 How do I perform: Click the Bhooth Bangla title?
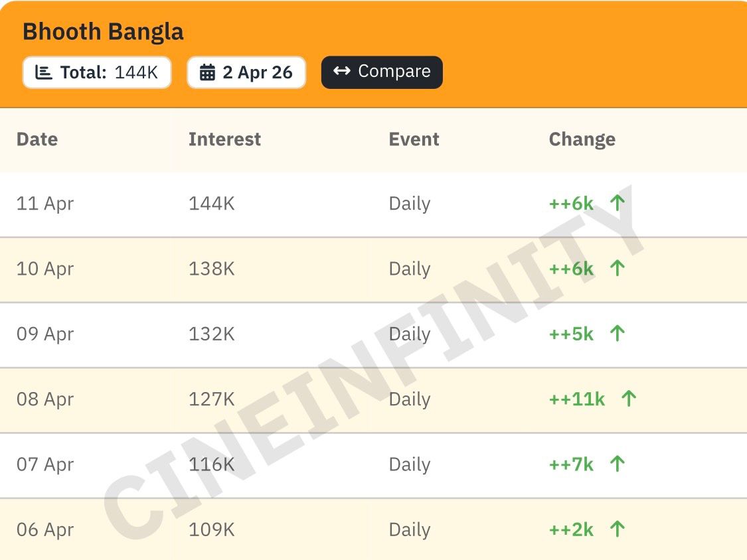(103, 32)
